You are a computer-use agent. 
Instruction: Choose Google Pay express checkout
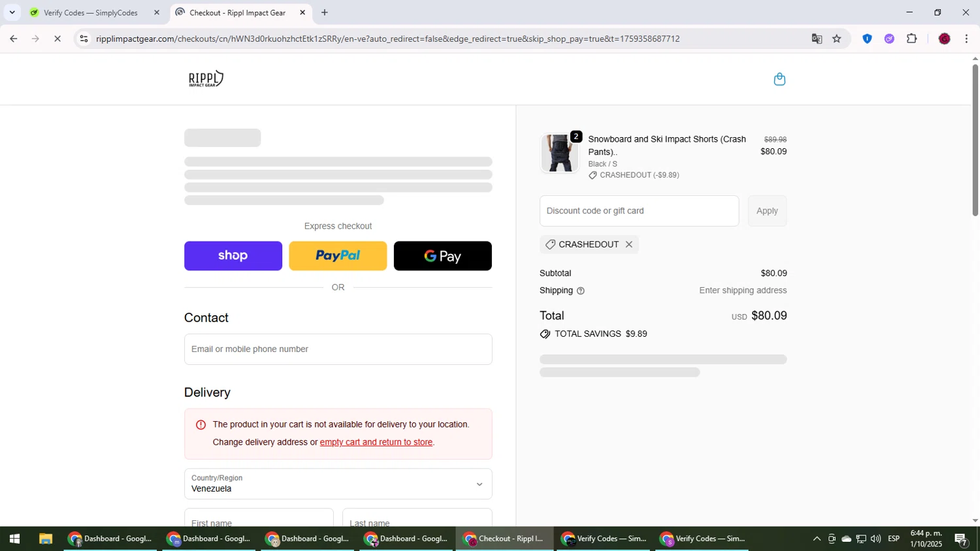pos(442,256)
